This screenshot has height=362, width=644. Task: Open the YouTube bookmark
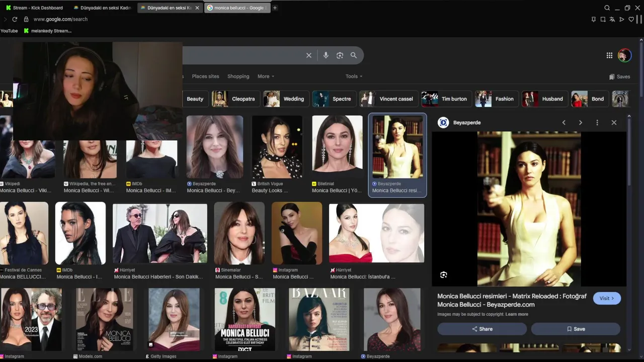(9, 31)
